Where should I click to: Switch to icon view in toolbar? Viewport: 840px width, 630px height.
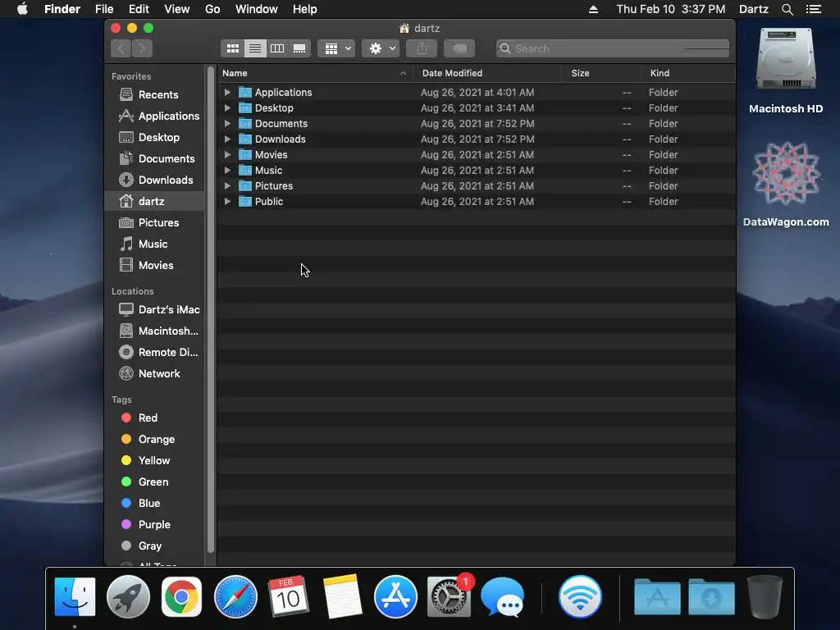point(232,48)
